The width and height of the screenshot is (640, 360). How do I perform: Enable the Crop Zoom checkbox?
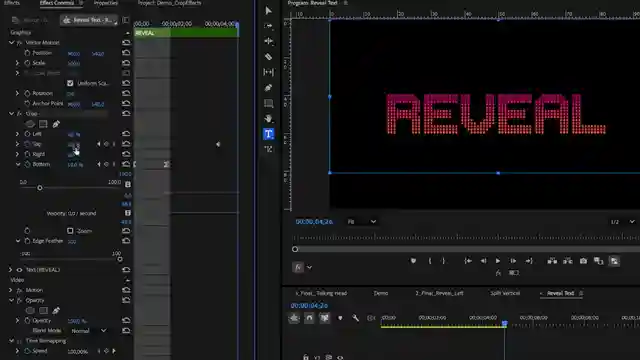coord(70,231)
